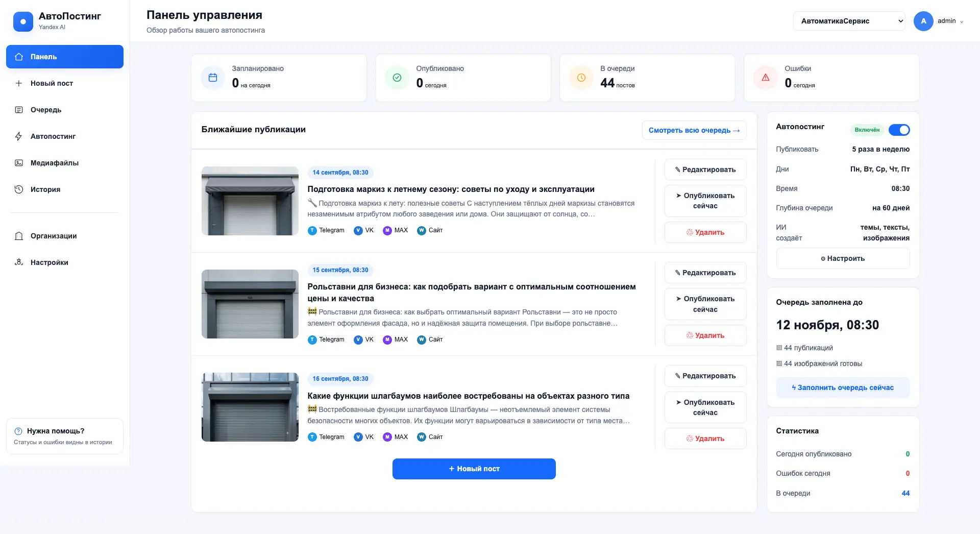
Task: Edit the 14 сентября post
Action: pyautogui.click(x=705, y=169)
